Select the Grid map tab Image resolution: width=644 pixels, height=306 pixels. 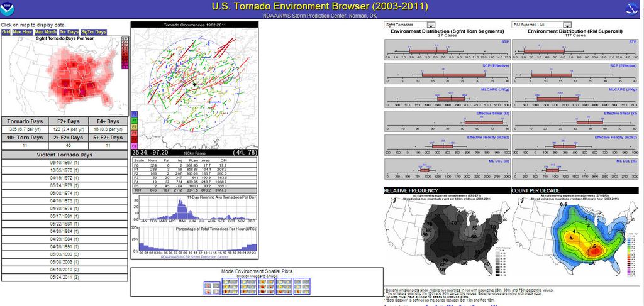6,31
